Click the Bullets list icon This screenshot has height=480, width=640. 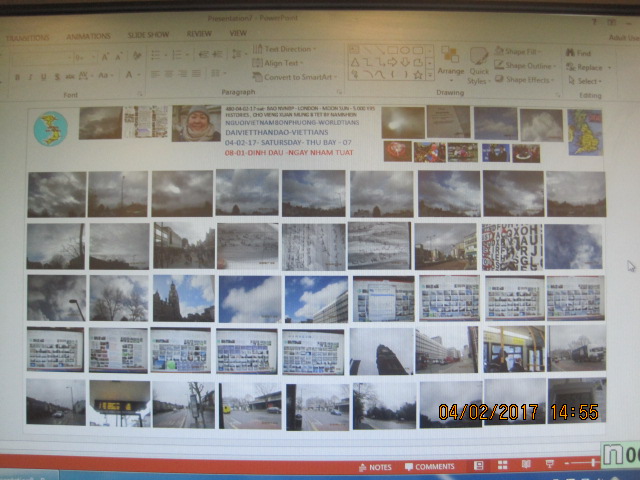156,54
